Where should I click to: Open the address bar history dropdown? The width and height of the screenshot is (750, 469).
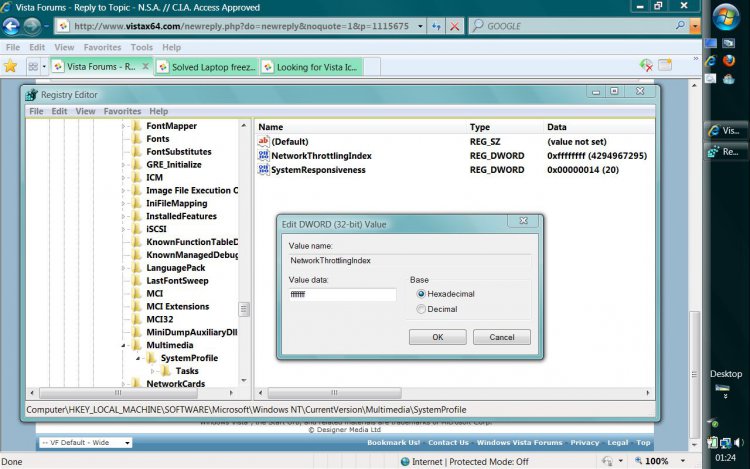[420, 26]
